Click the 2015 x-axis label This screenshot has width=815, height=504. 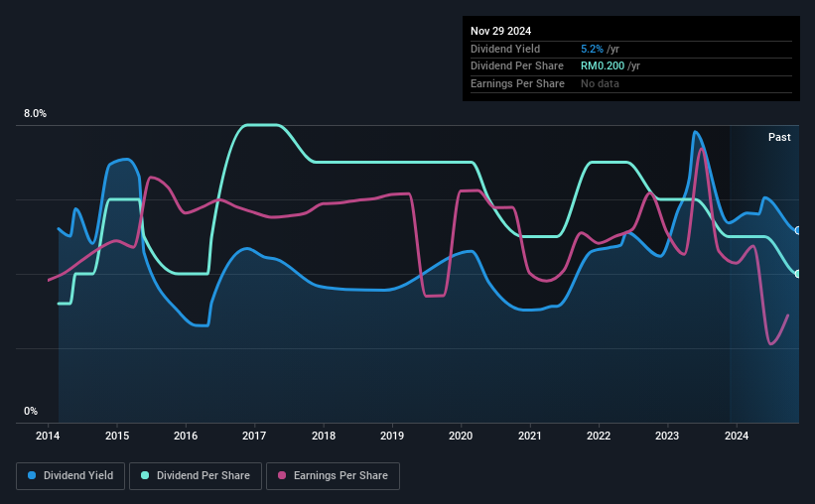(x=117, y=436)
